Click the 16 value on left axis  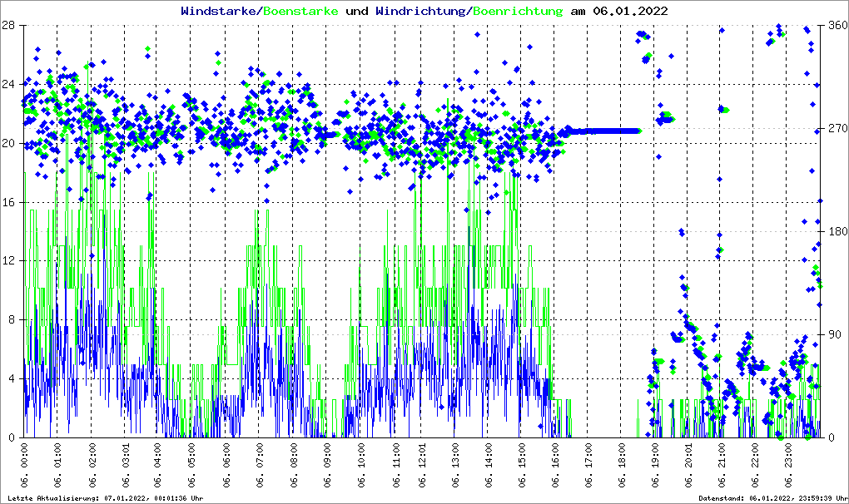(x=8, y=202)
